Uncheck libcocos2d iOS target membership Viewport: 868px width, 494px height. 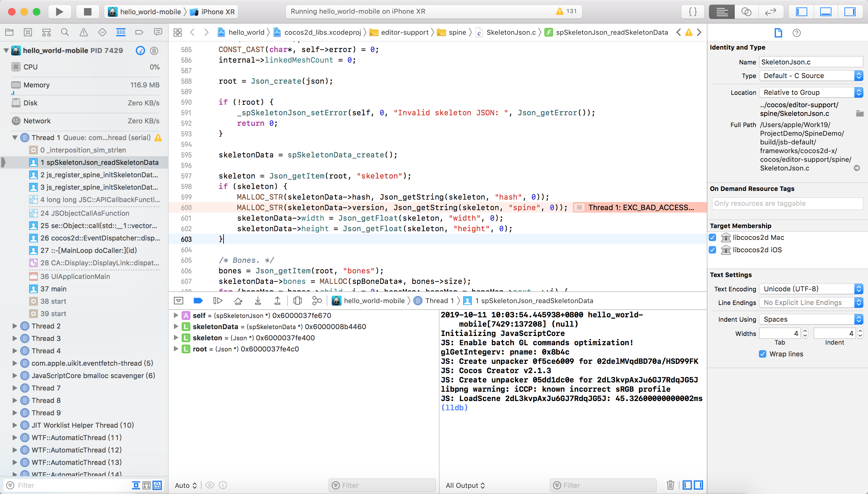pyautogui.click(x=712, y=250)
